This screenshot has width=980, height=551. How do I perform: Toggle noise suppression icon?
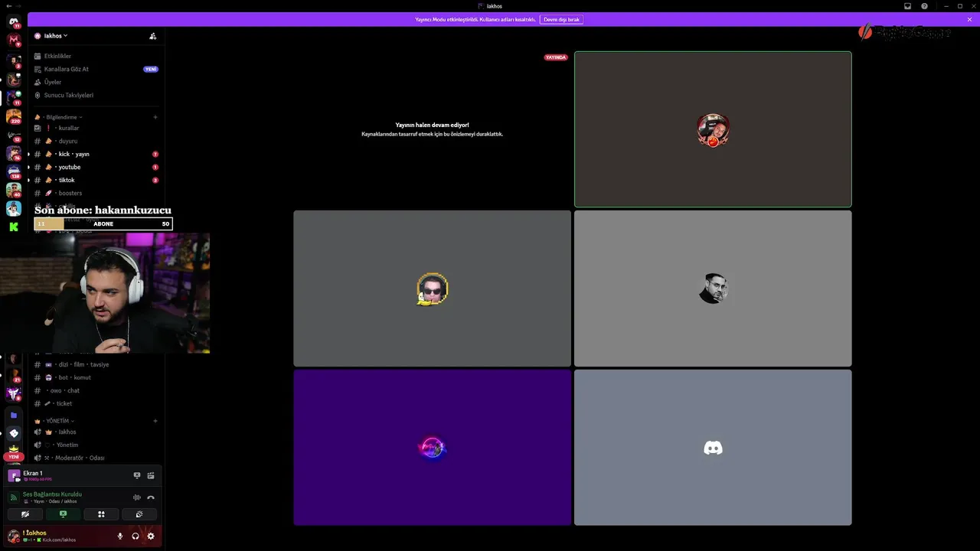pos(137,497)
